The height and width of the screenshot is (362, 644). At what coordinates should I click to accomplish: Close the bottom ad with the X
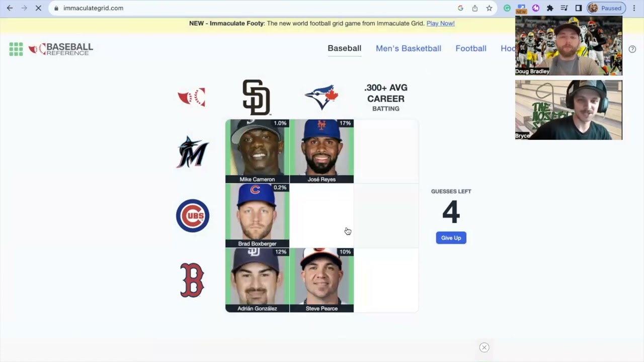point(484,347)
